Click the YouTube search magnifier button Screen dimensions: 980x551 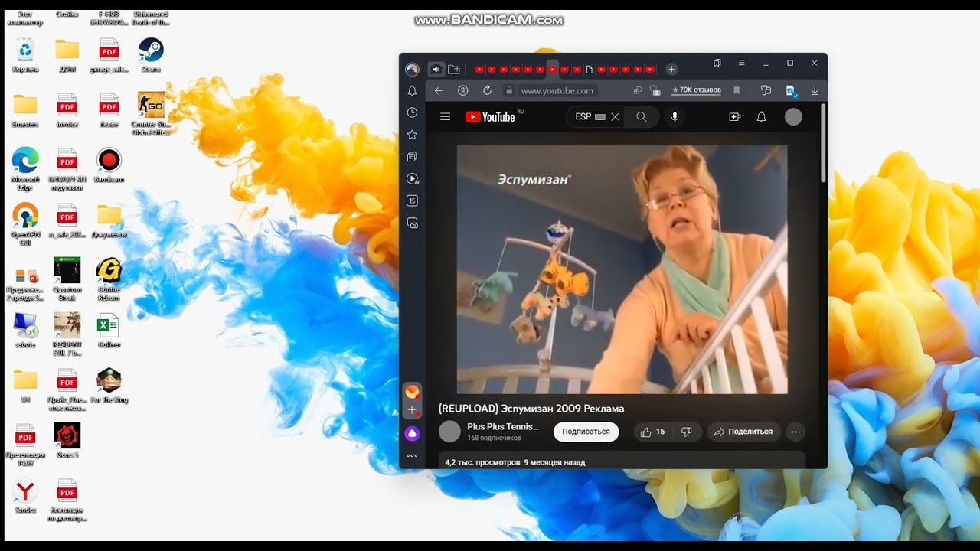pos(642,117)
